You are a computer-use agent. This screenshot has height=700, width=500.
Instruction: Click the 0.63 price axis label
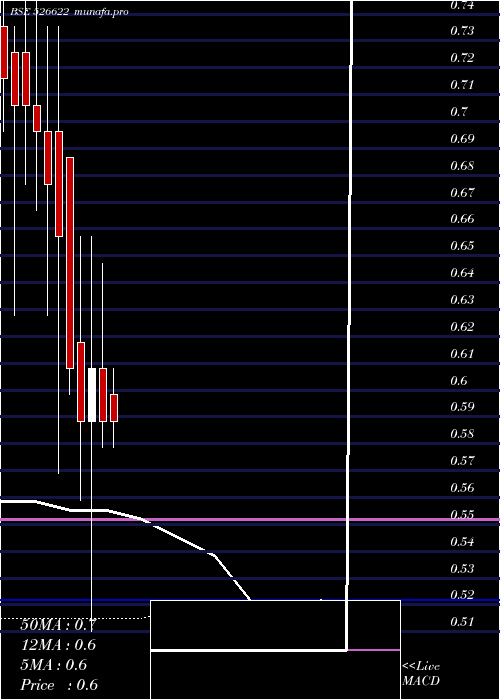[462, 299]
